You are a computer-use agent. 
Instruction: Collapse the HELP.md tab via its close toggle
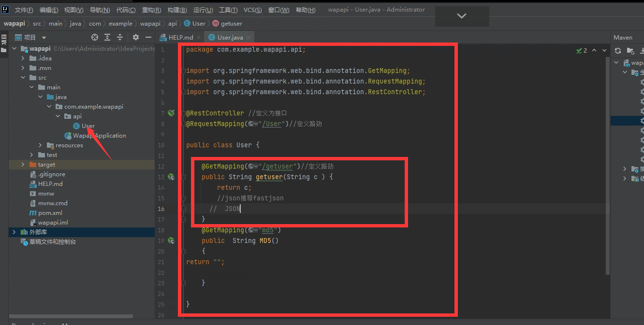(200, 37)
